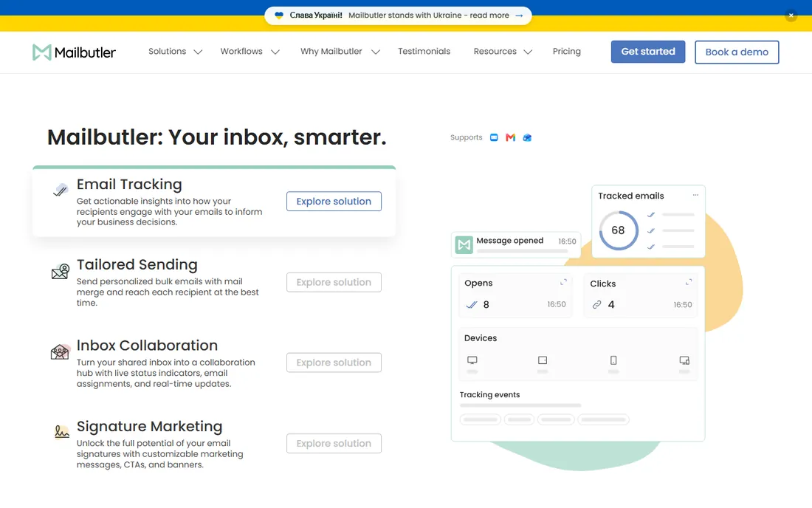Expand the Clicks card
Viewport: 812px width, 508px height.
click(x=689, y=282)
